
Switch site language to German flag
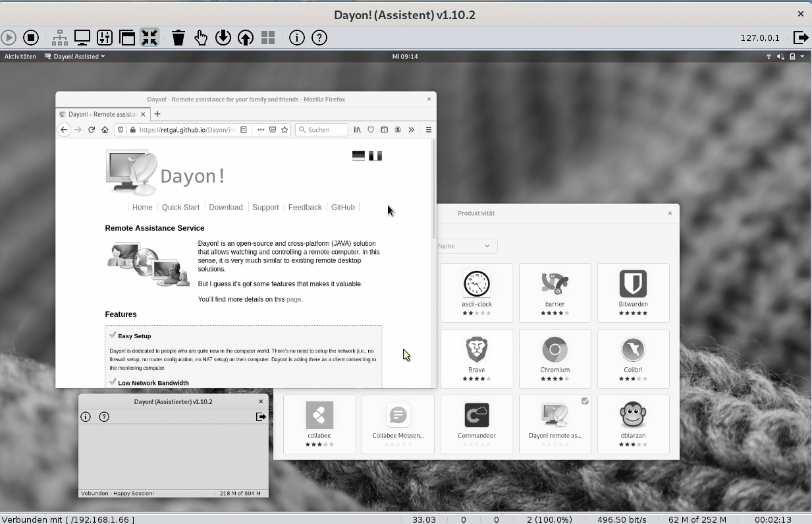(x=358, y=156)
